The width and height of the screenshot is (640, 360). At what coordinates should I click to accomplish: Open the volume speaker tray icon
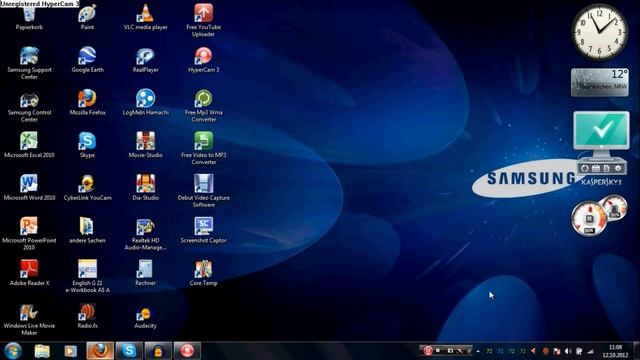point(568,351)
